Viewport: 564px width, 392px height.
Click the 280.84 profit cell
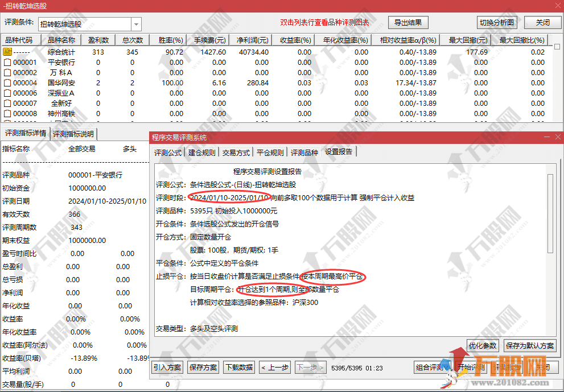(x=258, y=83)
